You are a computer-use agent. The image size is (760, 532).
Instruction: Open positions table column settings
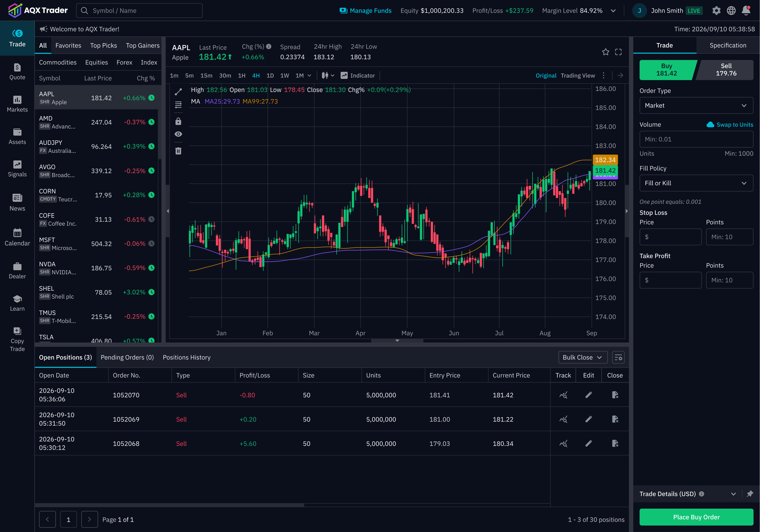[618, 357]
